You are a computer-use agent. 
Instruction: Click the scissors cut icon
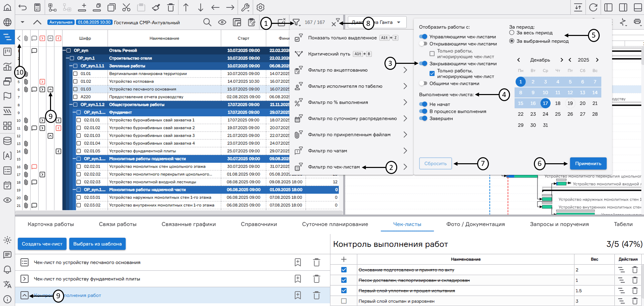coord(126,7)
